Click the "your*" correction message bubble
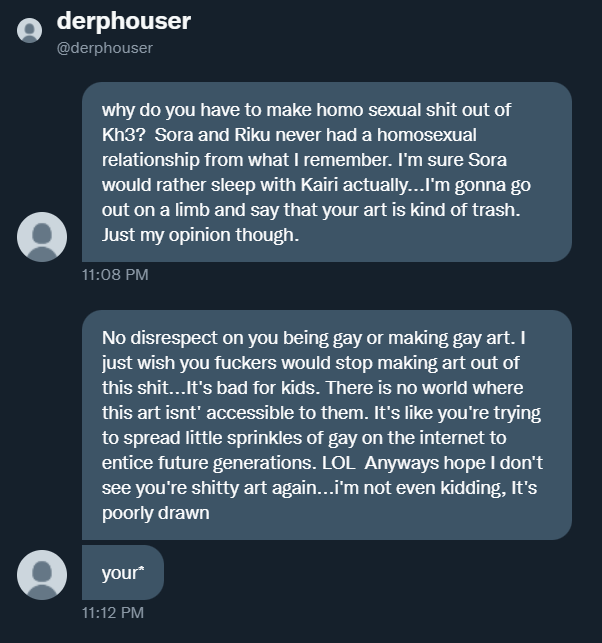This screenshot has height=643, width=602. click(123, 573)
